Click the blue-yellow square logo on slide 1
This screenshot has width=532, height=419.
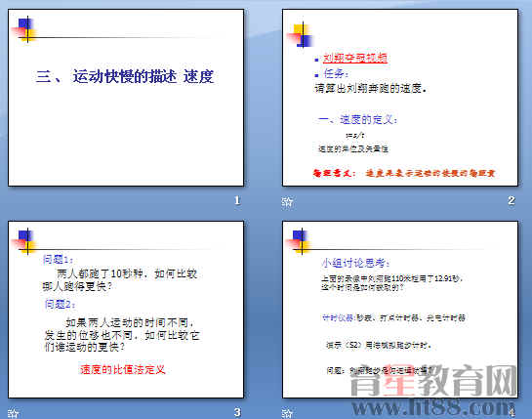click(24, 29)
